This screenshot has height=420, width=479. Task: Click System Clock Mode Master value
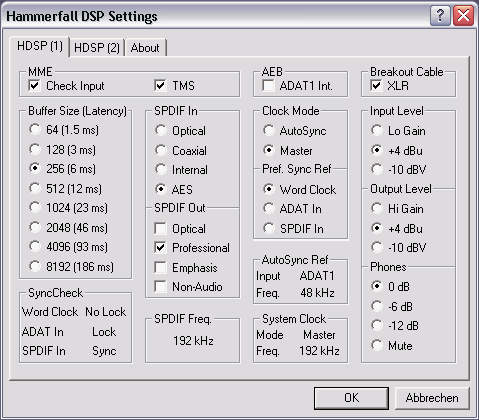(319, 335)
